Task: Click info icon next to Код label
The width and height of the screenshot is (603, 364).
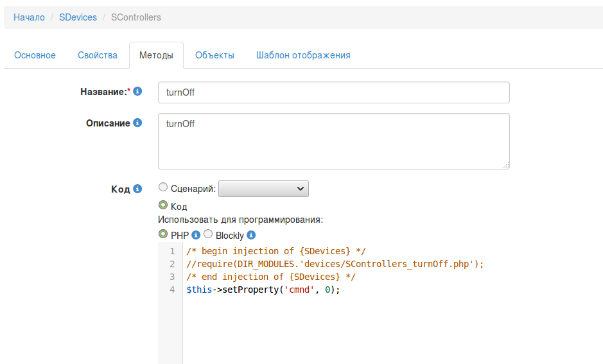Action: [x=137, y=189]
